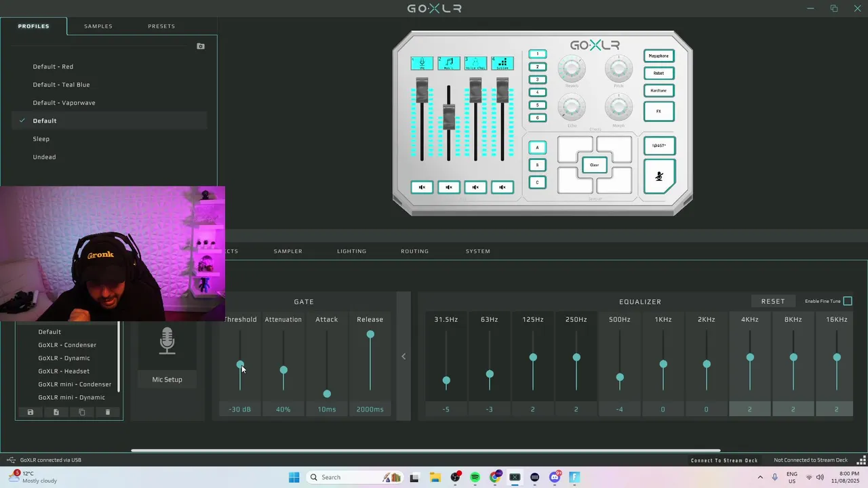Viewport: 868px width, 488px height.
Task: Mute the Mic channel fader
Action: tap(422, 187)
